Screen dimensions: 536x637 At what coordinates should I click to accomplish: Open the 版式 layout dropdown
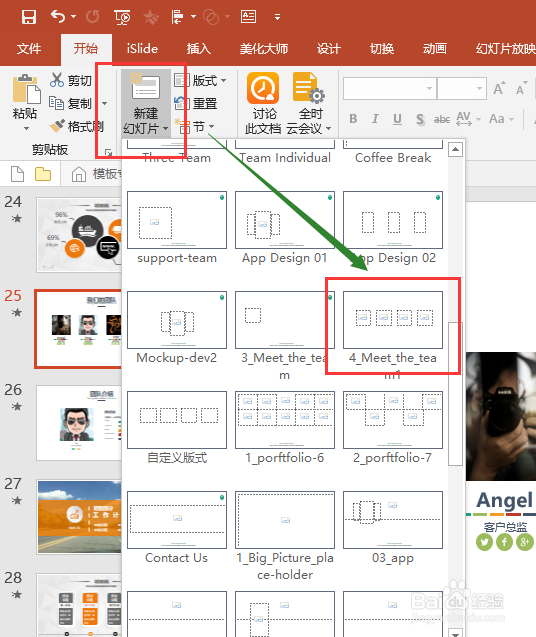(200, 80)
